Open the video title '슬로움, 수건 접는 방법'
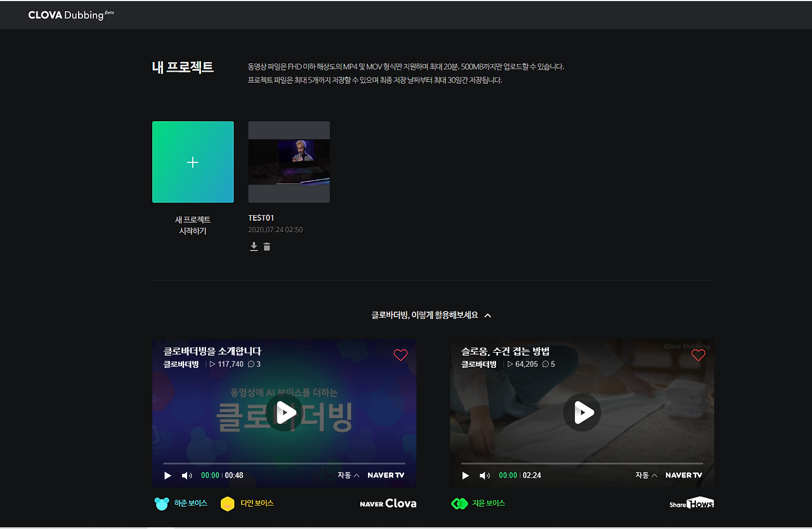 click(505, 351)
